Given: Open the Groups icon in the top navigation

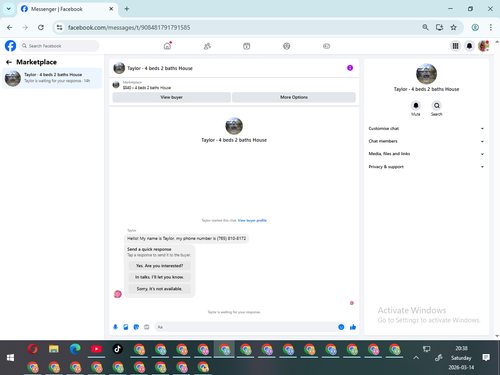Looking at the screenshot, I should click(x=287, y=46).
